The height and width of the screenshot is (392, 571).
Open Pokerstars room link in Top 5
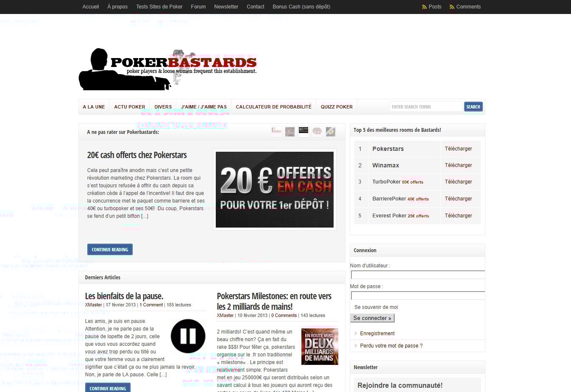pyautogui.click(x=388, y=149)
